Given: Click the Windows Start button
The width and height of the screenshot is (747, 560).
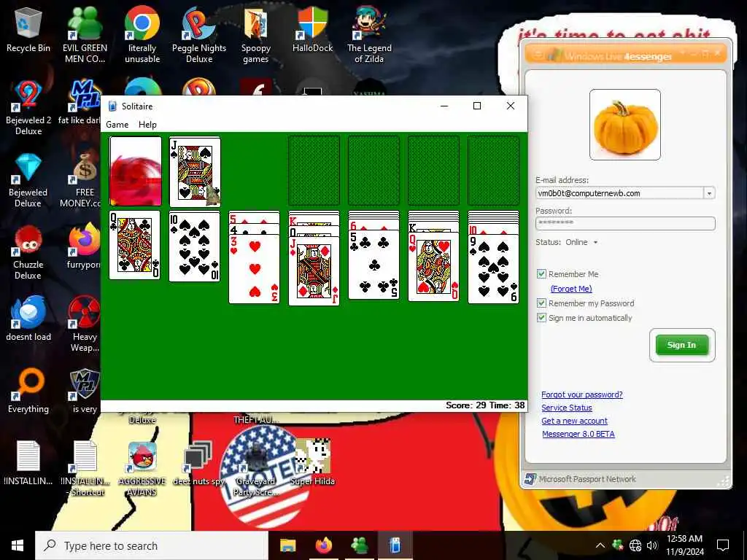Looking at the screenshot, I should (18, 545).
